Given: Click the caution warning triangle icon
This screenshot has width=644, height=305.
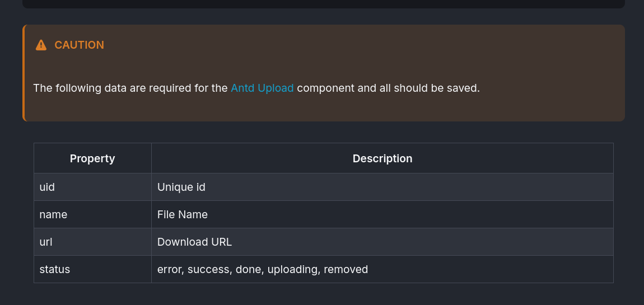Looking at the screenshot, I should (x=41, y=45).
